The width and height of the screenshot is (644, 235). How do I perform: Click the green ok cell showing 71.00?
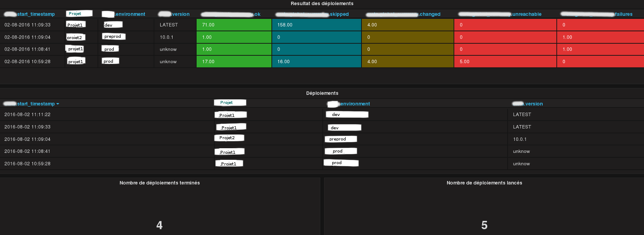(234, 25)
